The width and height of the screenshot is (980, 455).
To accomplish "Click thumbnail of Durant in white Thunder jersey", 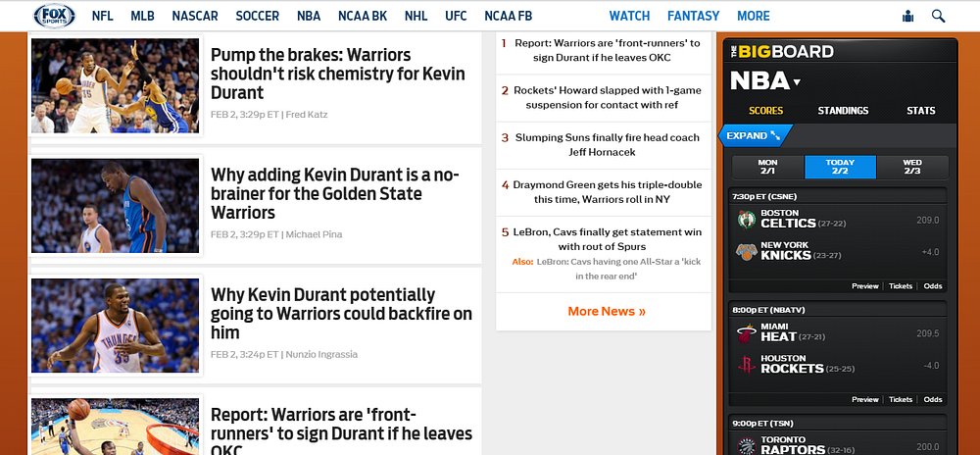I will [x=115, y=326].
